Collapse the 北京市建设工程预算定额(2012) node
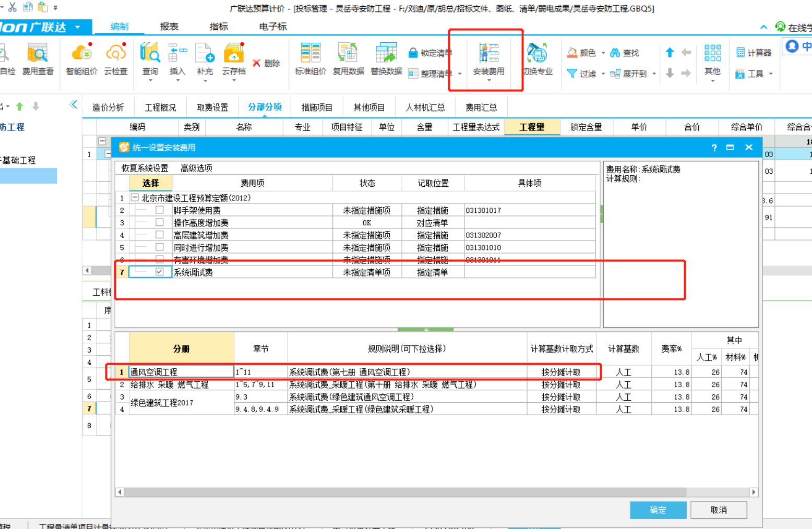The height and width of the screenshot is (529, 812). 135,198
